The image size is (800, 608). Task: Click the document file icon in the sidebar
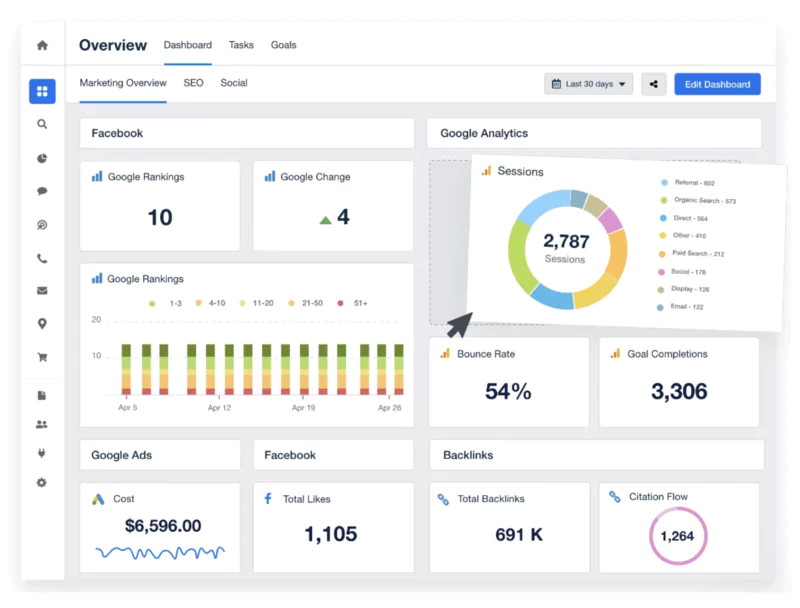(x=42, y=395)
